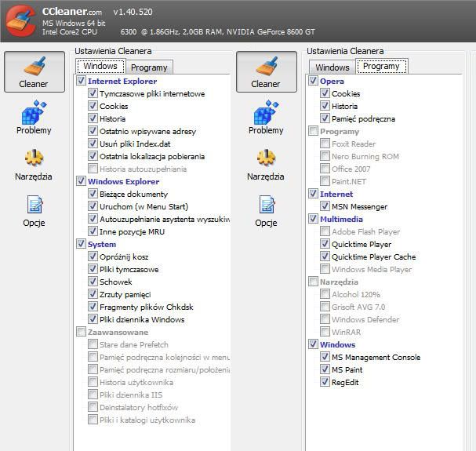
Task: Uncheck the Internet Explorer group checkbox
Action: [x=82, y=82]
